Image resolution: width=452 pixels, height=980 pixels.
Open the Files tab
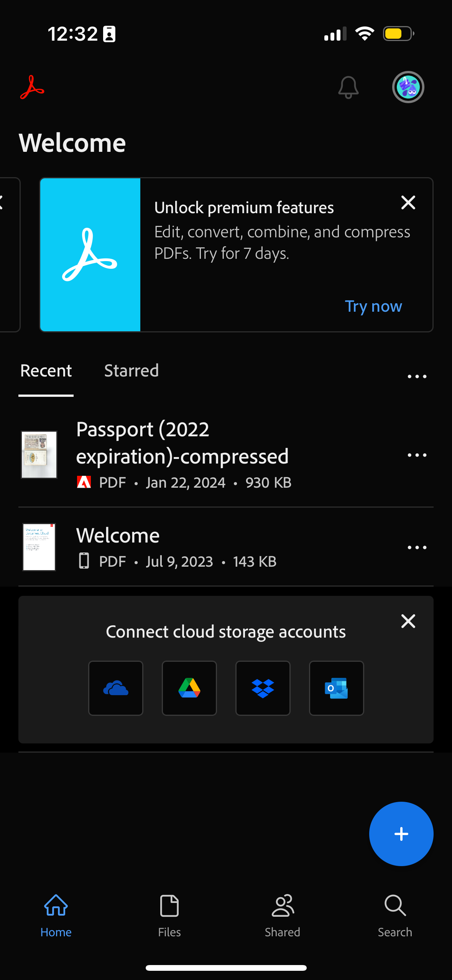(169, 916)
